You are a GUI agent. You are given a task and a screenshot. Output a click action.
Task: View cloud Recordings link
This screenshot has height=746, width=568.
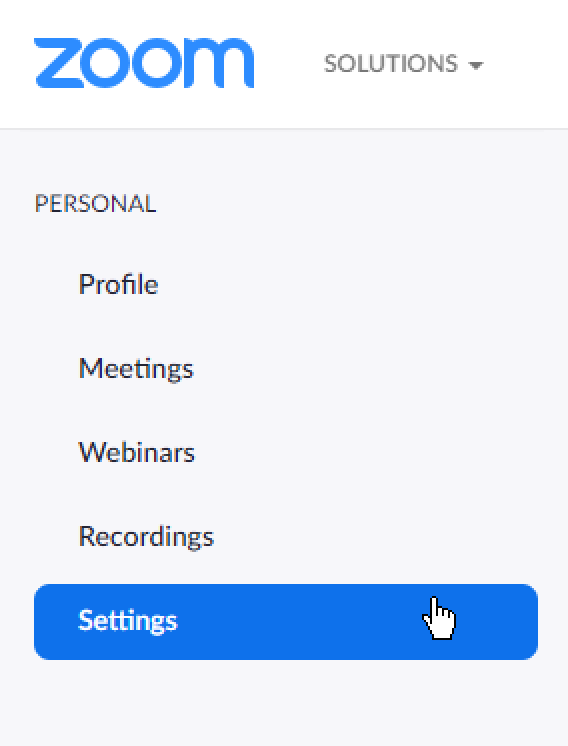pyautogui.click(x=146, y=537)
